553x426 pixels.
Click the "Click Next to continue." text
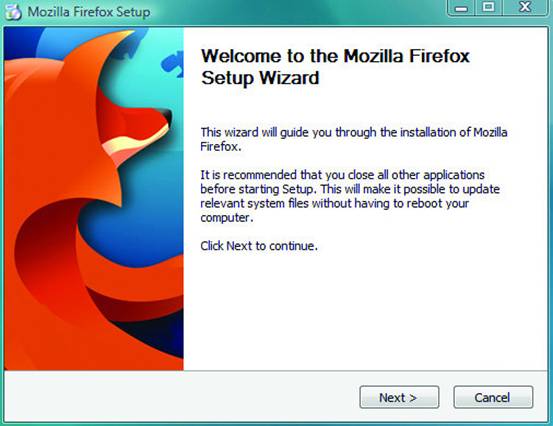point(259,246)
